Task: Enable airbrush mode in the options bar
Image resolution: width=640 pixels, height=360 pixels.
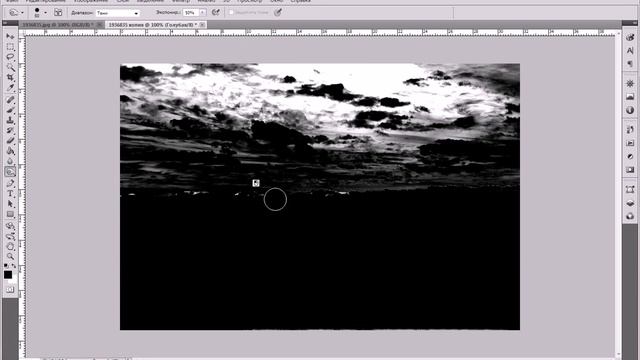Action: pos(216,13)
